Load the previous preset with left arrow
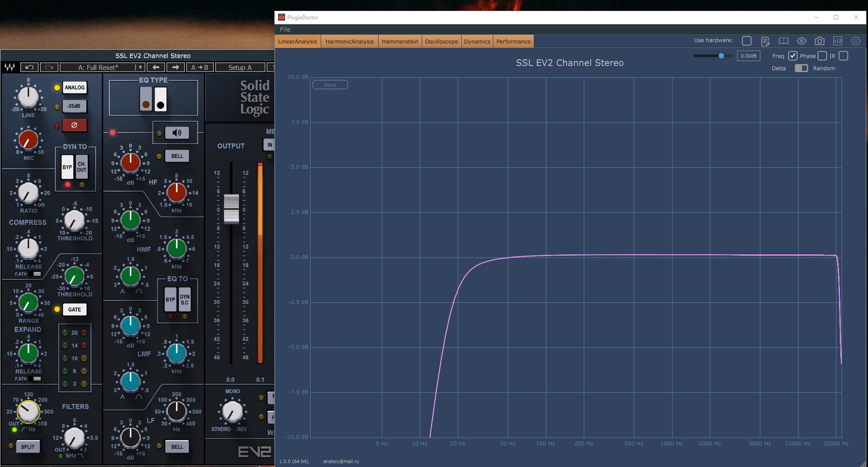Screen dimensions: 868x467 [x=156, y=67]
